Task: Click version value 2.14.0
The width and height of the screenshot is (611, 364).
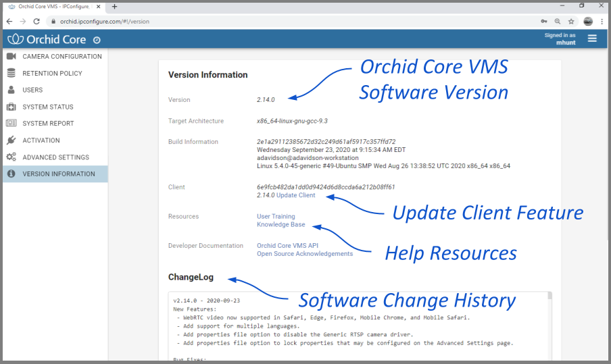Action: 266,100
